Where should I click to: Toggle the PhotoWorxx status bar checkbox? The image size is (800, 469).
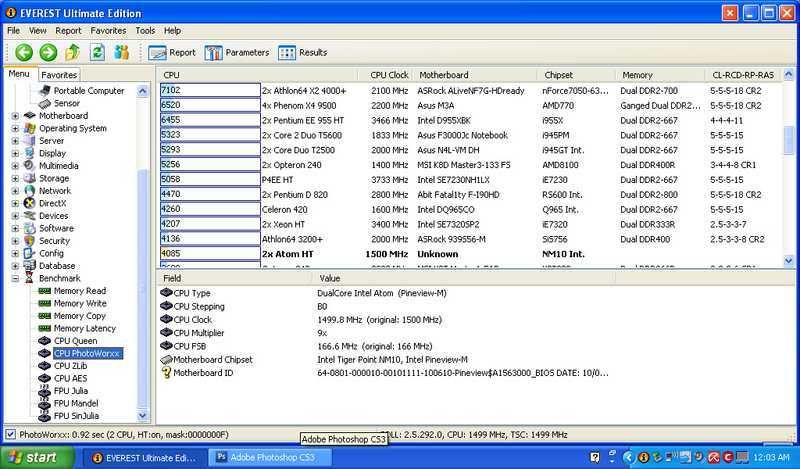point(10,434)
